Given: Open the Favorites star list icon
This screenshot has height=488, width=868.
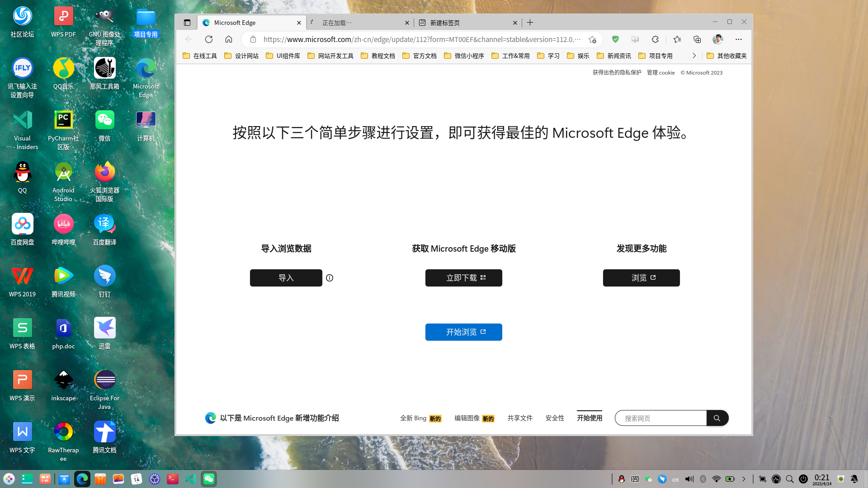Looking at the screenshot, I should [x=677, y=39].
